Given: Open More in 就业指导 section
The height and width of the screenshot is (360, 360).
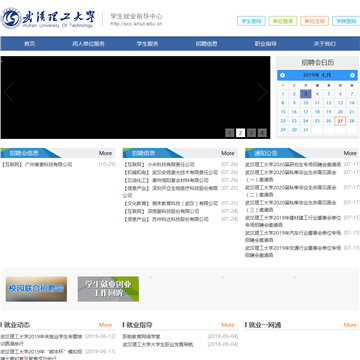Looking at the screenshot, I should pos(228,325).
